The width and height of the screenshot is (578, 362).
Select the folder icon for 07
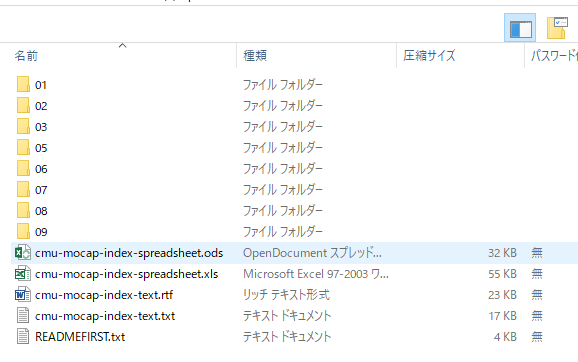[23, 189]
